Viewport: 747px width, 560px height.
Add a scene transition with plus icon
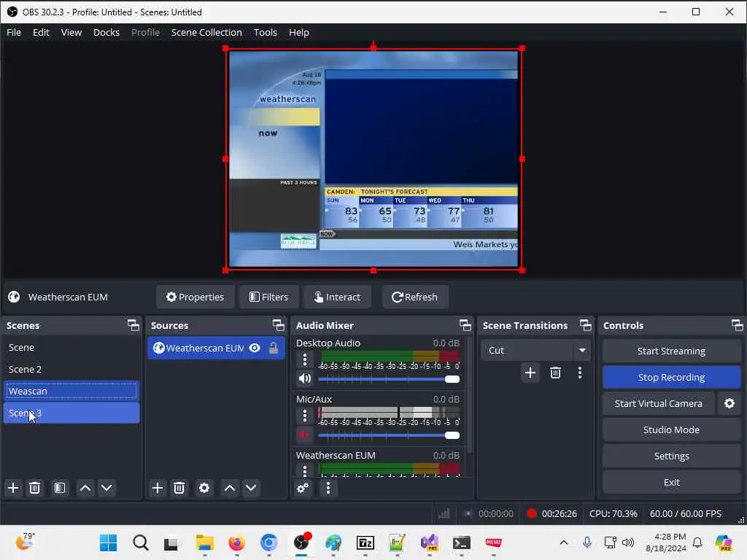[x=530, y=373]
